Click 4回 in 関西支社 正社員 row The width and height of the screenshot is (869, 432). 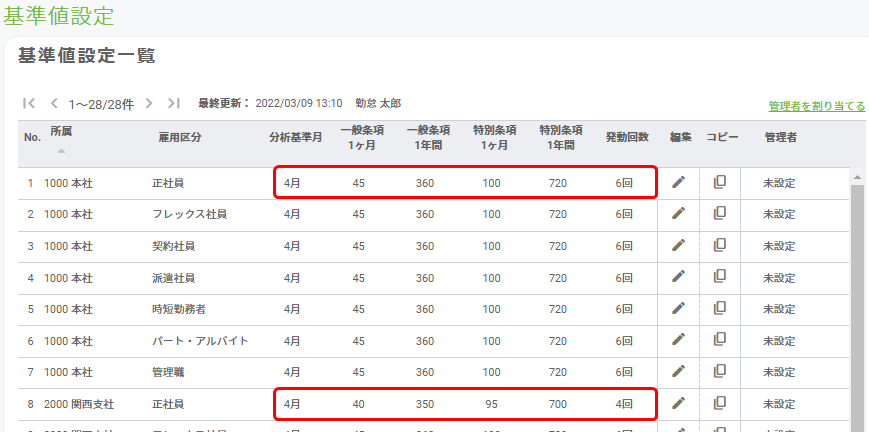[624, 404]
